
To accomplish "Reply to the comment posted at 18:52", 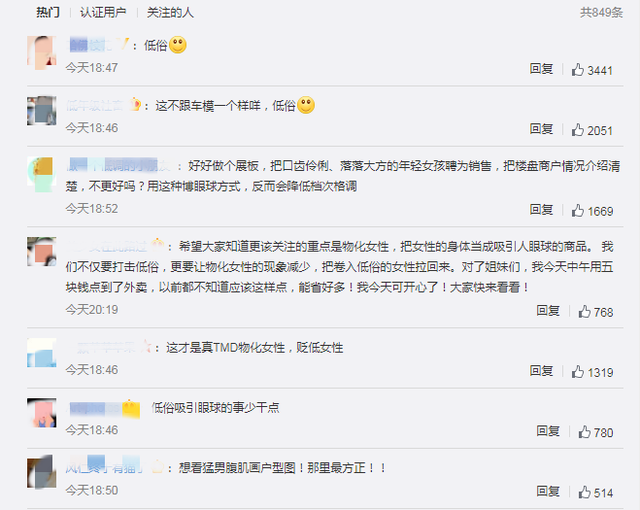I will coord(541,210).
